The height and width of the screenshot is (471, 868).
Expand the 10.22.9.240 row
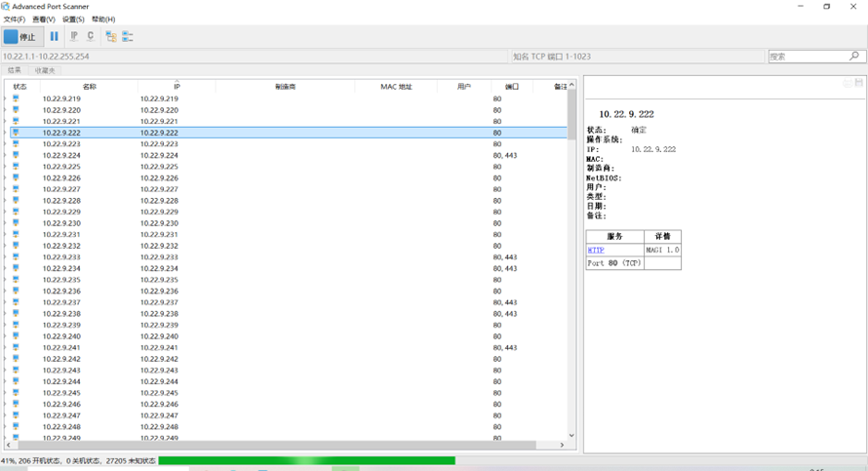6,336
